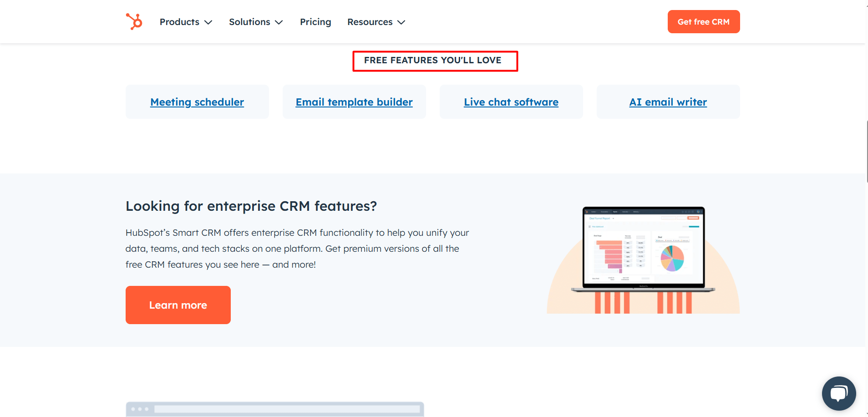The height and width of the screenshot is (417, 868).
Task: Open the live chat widget icon
Action: coord(838,393)
